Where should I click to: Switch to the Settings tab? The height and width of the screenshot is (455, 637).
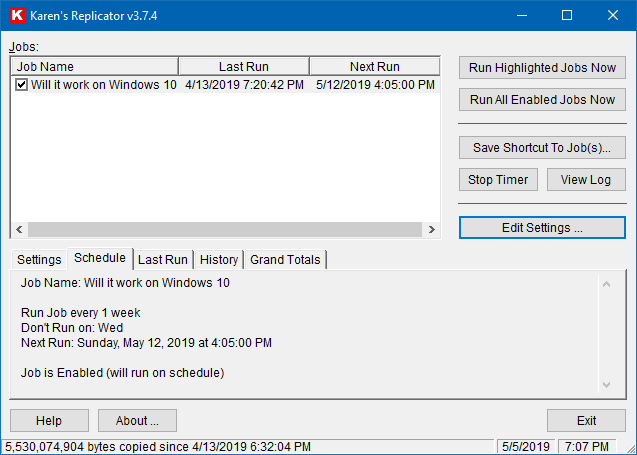pyautogui.click(x=39, y=260)
